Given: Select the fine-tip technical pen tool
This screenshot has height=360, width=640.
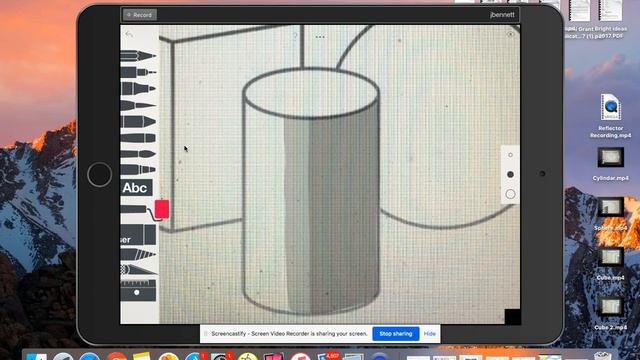Looking at the screenshot, I should pyautogui.click(x=138, y=72).
